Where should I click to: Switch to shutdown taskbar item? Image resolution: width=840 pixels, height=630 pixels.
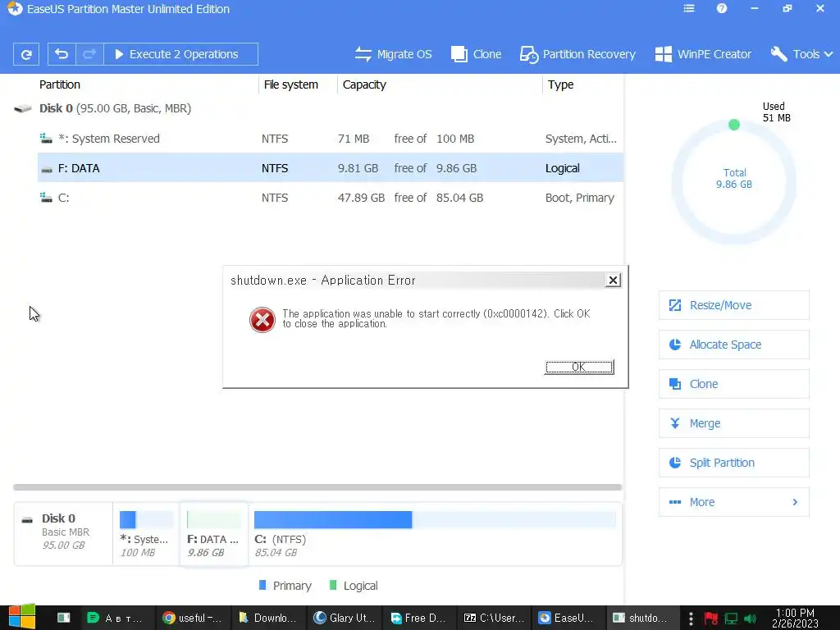643,618
